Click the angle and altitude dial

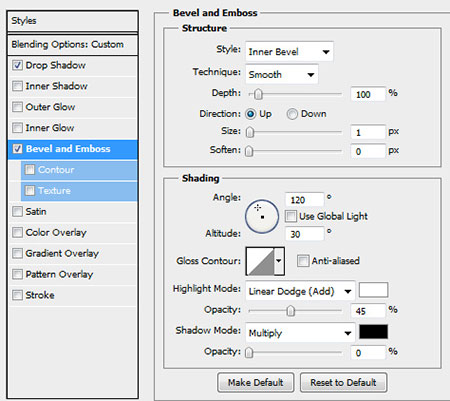point(262,216)
